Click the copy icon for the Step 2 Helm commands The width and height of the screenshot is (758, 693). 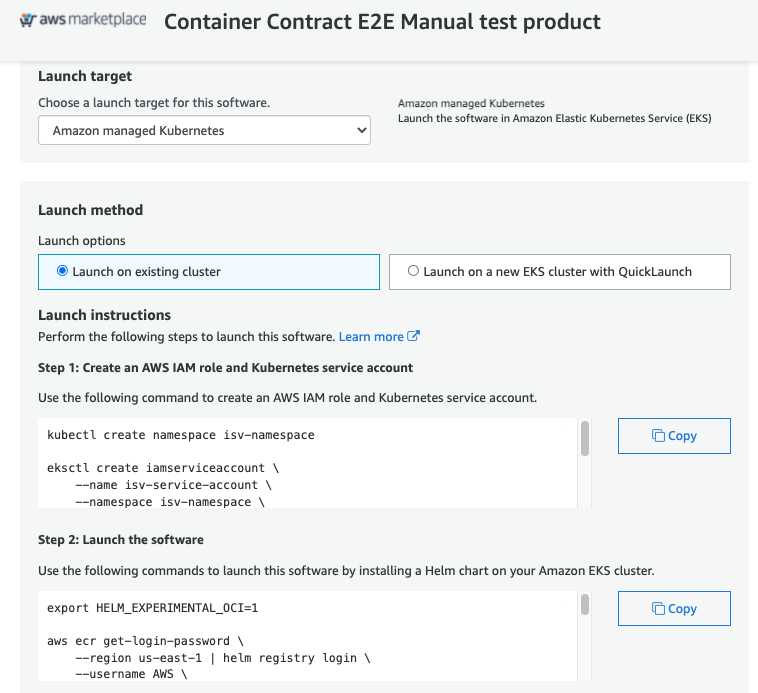[658, 609]
